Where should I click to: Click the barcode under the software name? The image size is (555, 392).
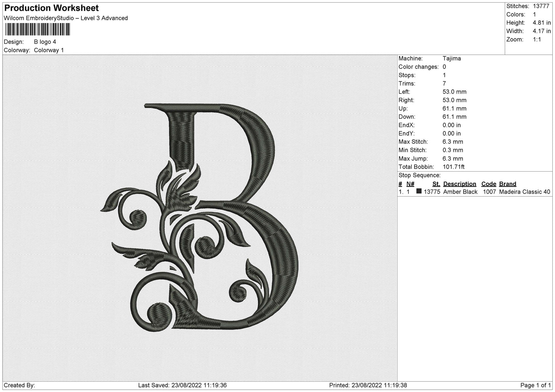37,30
